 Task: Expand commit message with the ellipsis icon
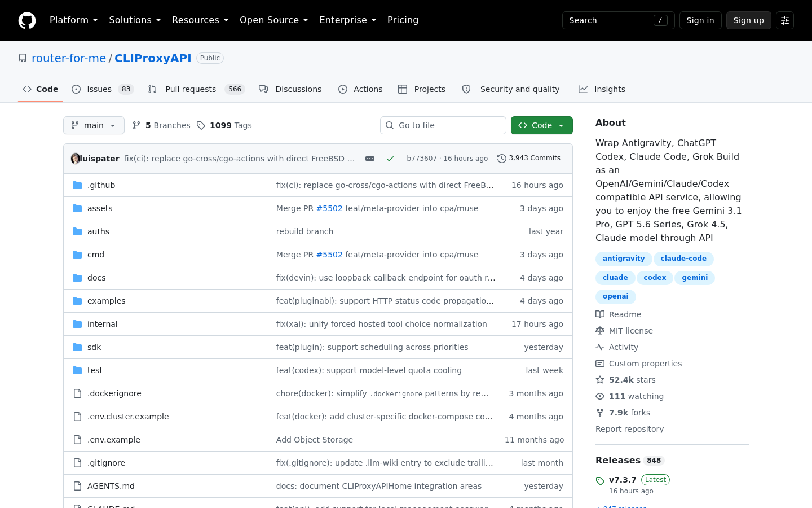click(x=370, y=159)
